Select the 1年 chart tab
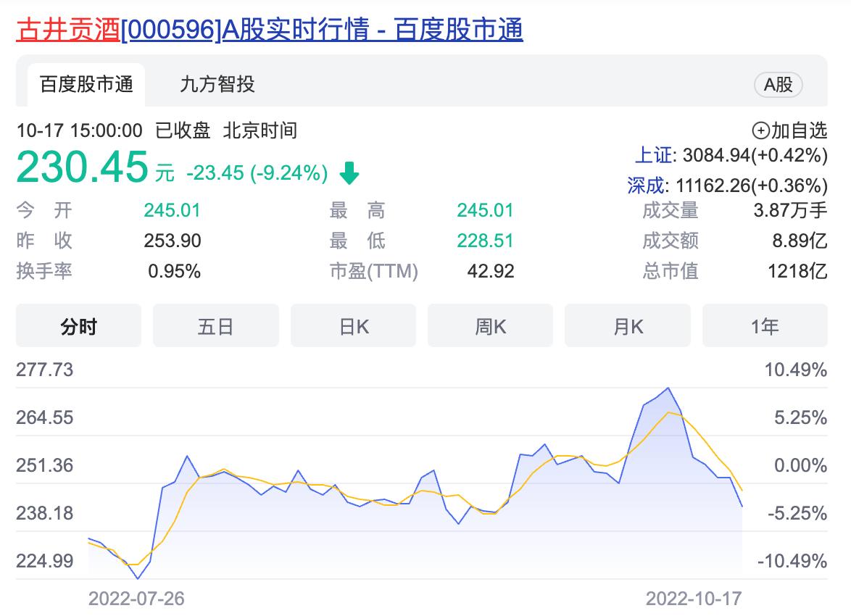 (x=765, y=326)
